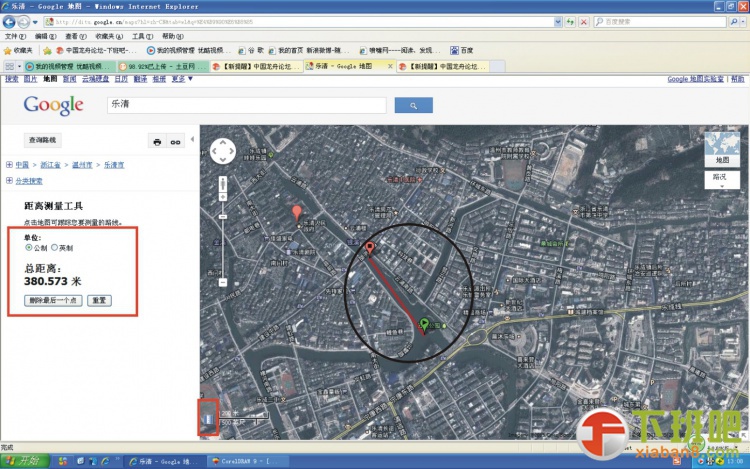This screenshot has width=750, height=469.
Task: Click the map pan compass control
Action: point(222,150)
